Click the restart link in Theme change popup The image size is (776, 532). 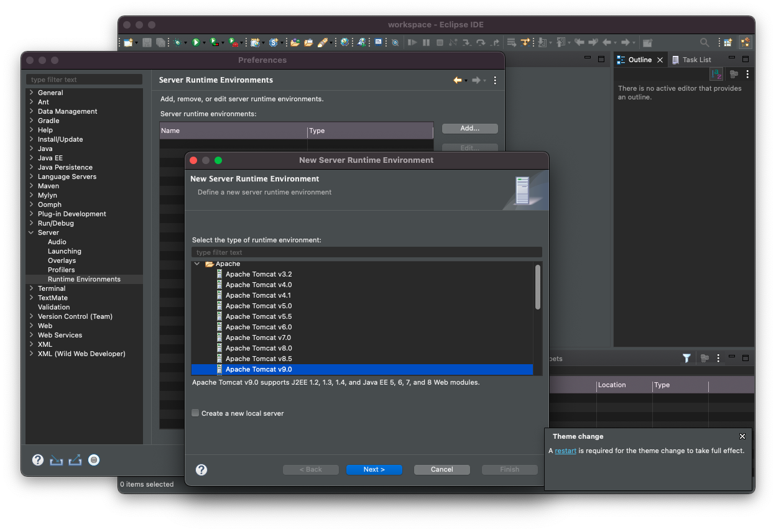point(566,451)
